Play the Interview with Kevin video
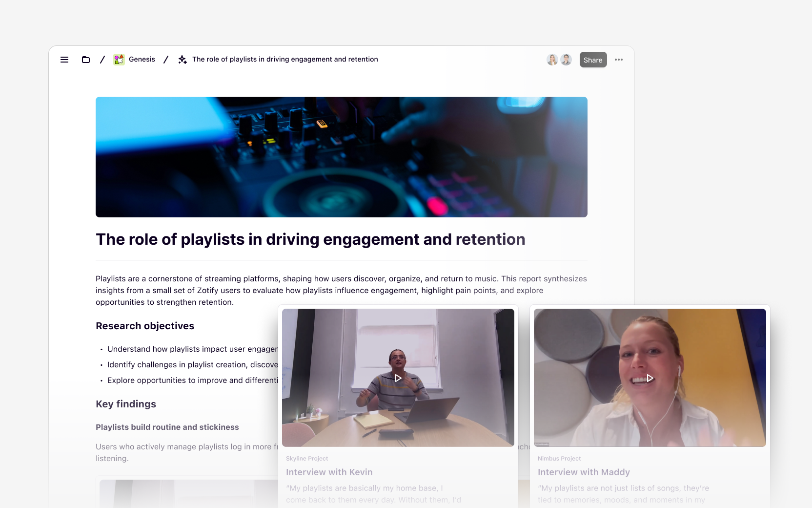This screenshot has height=508, width=812. [x=398, y=378]
